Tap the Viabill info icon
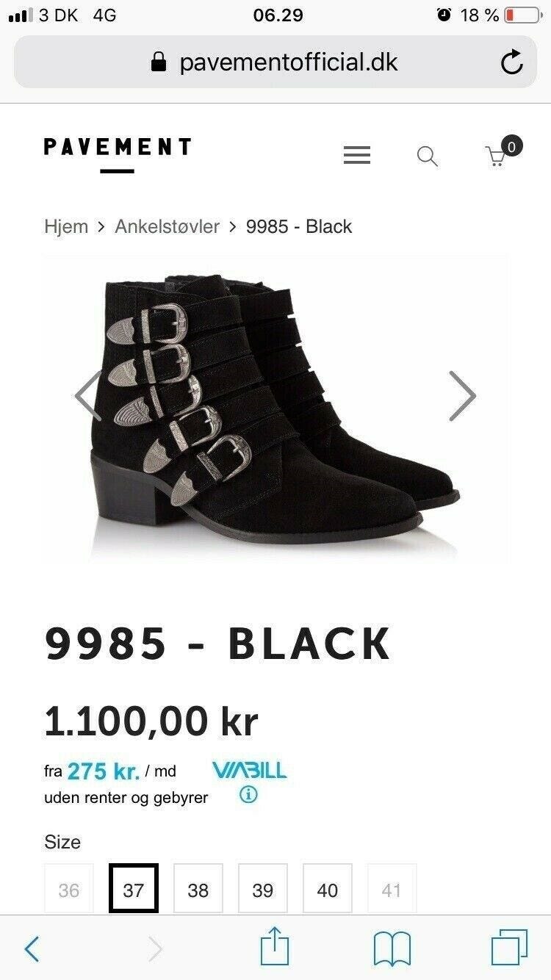This screenshot has height=980, width=551. pos(249,795)
